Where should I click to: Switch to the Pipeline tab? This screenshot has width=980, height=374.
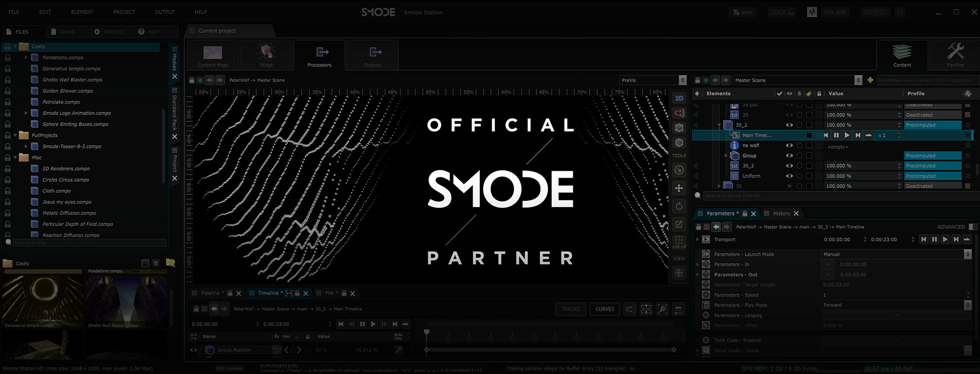pyautogui.click(x=210, y=293)
